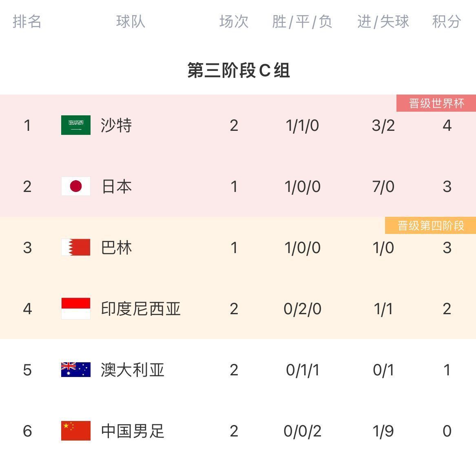Click the Saudi Arabia flag icon

coord(76,125)
